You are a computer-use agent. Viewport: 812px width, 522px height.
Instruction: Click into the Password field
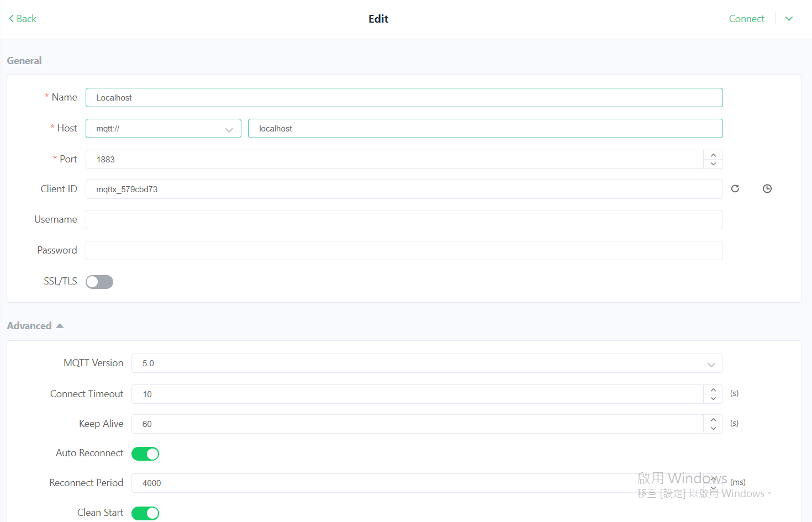404,251
